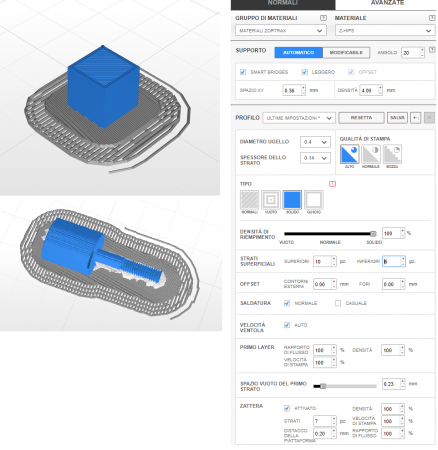Click the Resetta button
Viewport: 438px width, 450px height.
tap(361, 118)
